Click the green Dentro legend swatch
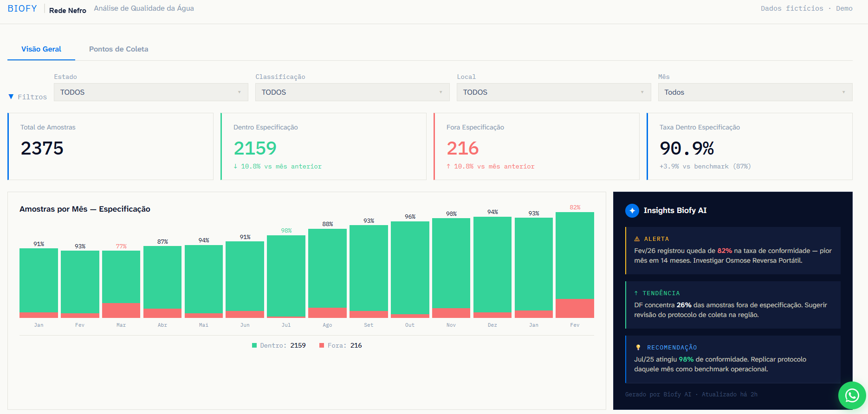The image size is (868, 414). point(254,345)
